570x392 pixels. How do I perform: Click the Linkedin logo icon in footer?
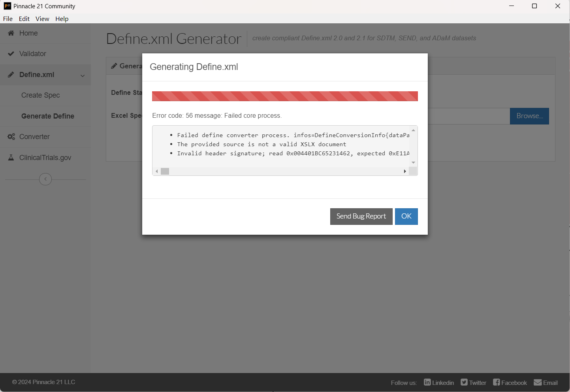tap(427, 382)
